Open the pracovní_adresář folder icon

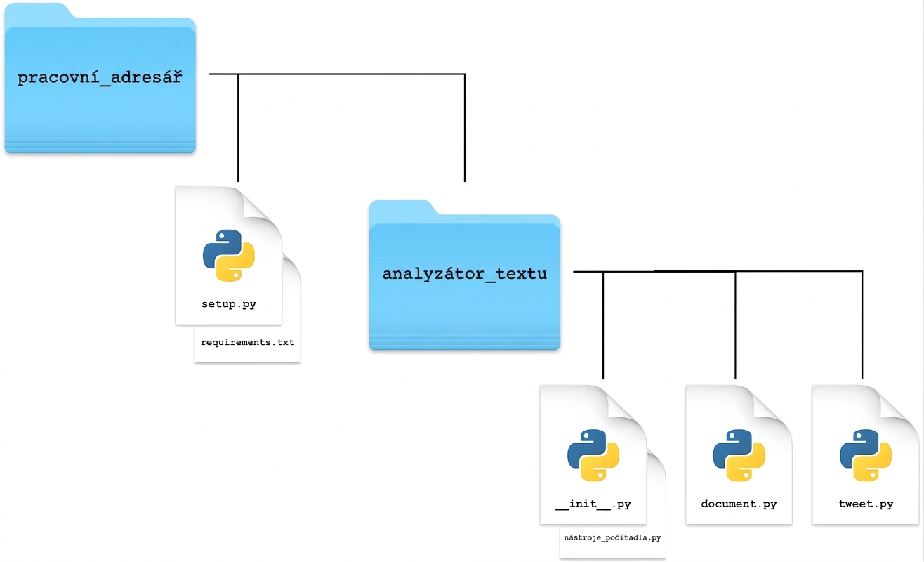100,78
